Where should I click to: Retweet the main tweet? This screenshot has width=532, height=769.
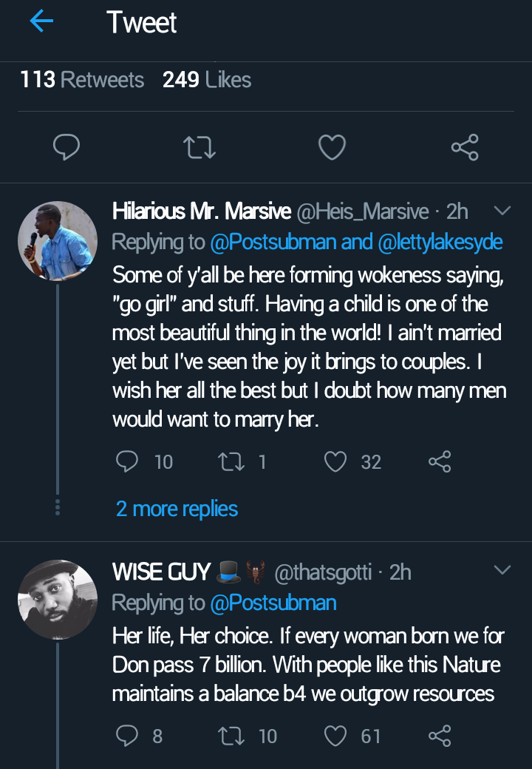pyautogui.click(x=199, y=148)
